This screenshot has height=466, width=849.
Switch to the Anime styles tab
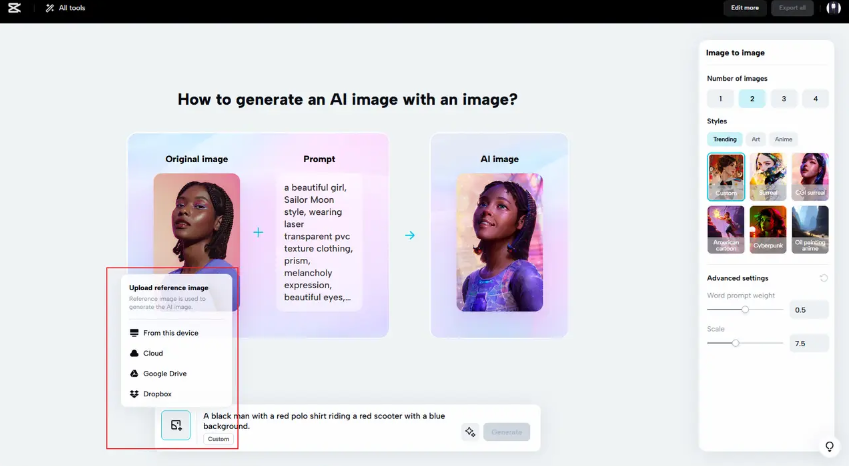783,139
